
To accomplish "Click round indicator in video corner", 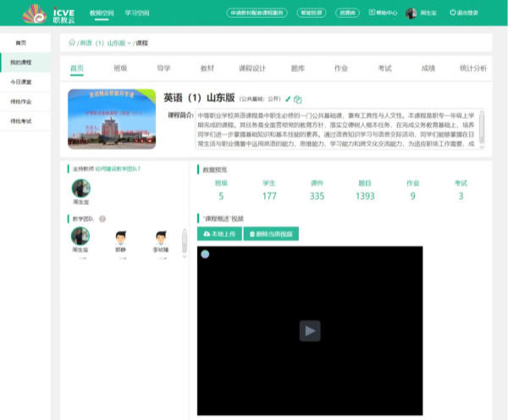I will 205,254.
